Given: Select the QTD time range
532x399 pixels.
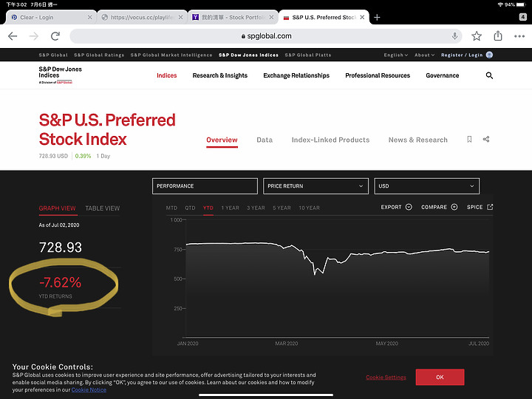Looking at the screenshot, I should pyautogui.click(x=190, y=208).
